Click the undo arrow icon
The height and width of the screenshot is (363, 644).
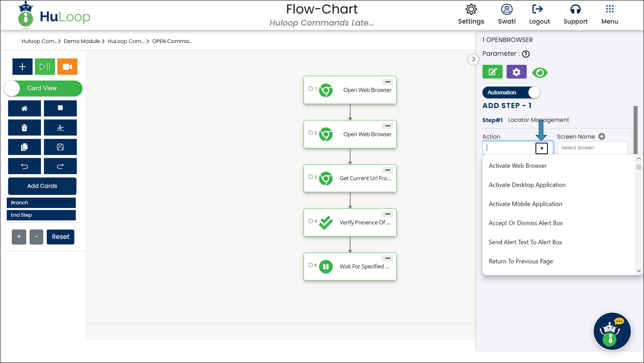point(24,166)
